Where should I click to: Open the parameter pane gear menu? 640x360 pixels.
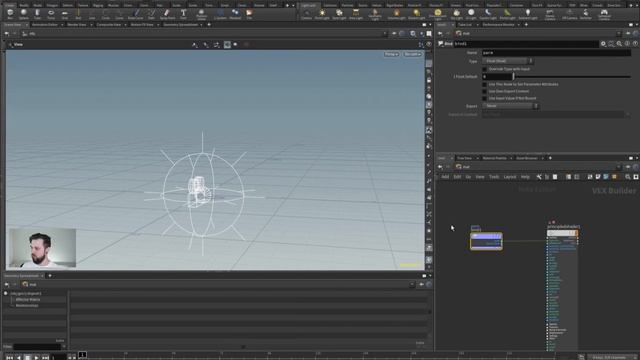click(x=603, y=44)
